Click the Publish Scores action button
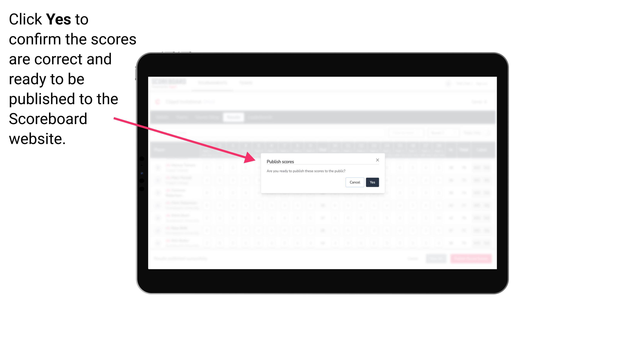The width and height of the screenshot is (644, 346). (x=372, y=182)
